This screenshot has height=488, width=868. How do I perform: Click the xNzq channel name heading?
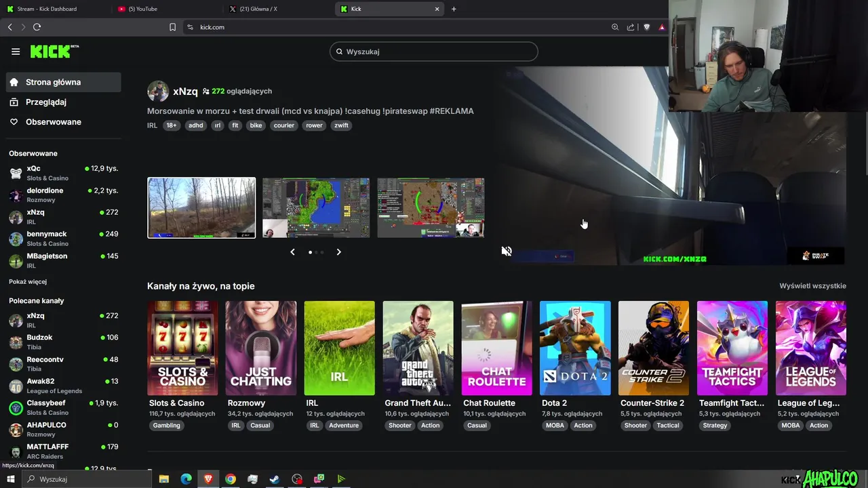185,91
